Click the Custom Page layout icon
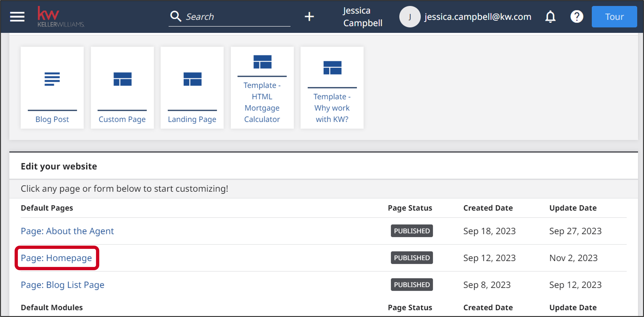644x317 pixels. tap(122, 79)
